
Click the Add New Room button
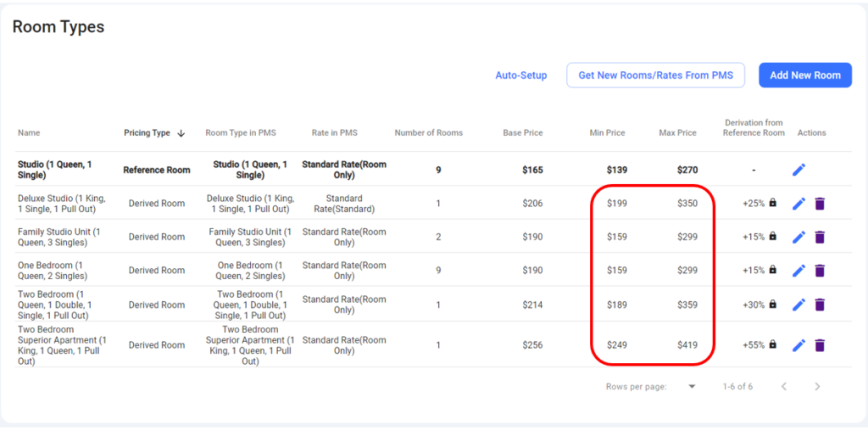(805, 76)
